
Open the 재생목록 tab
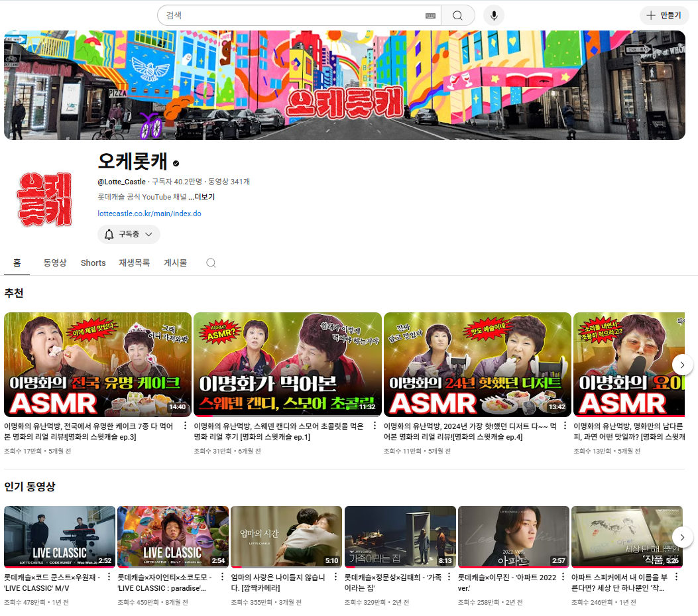click(x=134, y=263)
